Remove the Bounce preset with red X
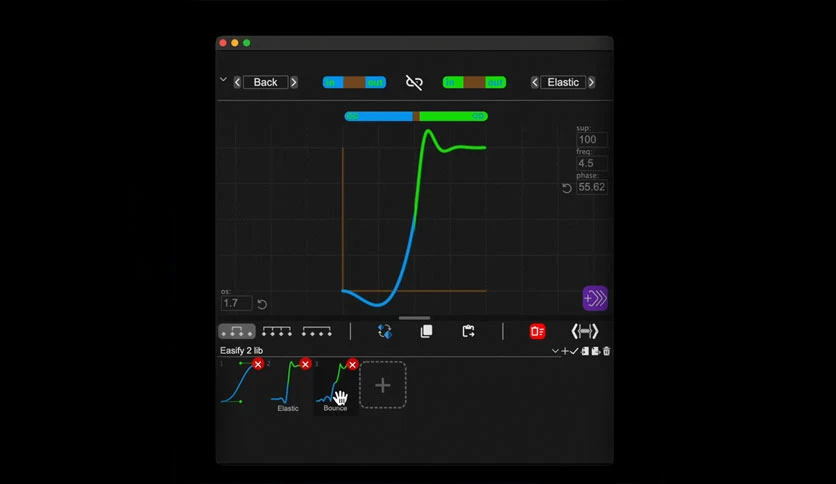The height and width of the screenshot is (484, 836). pyautogui.click(x=352, y=364)
